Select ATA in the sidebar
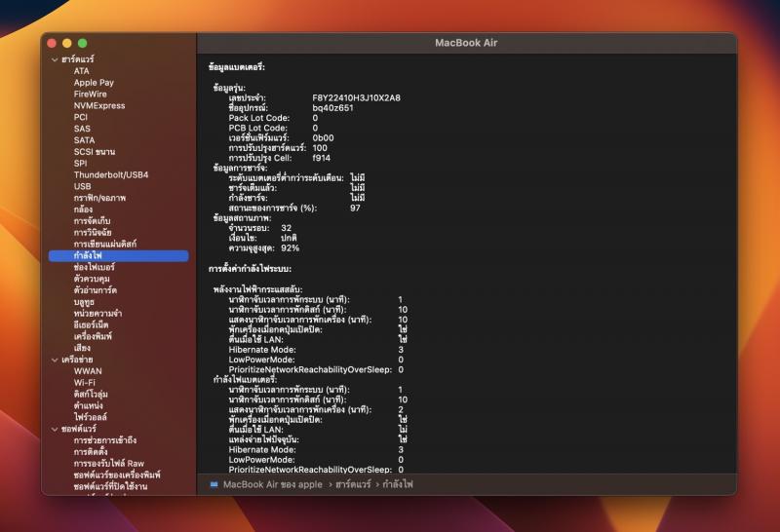Screen dimensions: 780x532 point(82,71)
